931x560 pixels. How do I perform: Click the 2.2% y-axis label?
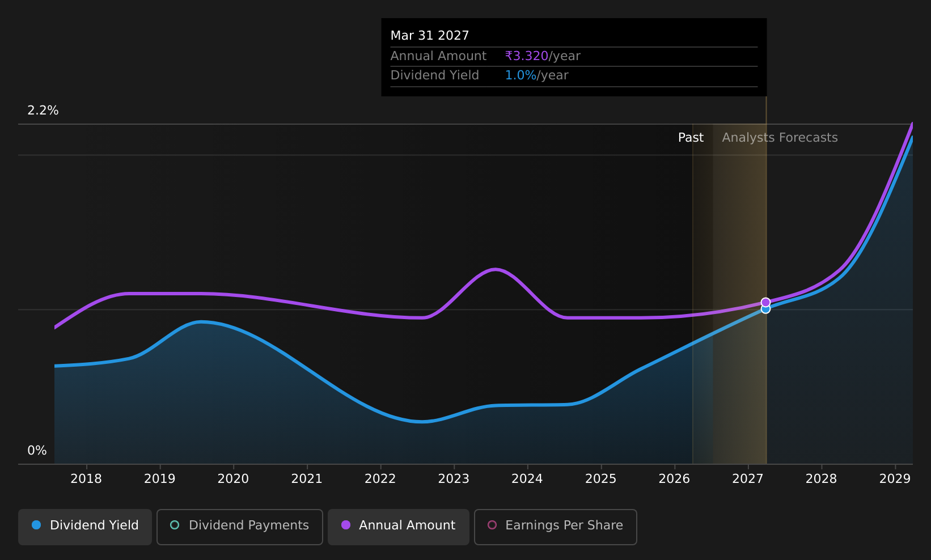click(43, 111)
